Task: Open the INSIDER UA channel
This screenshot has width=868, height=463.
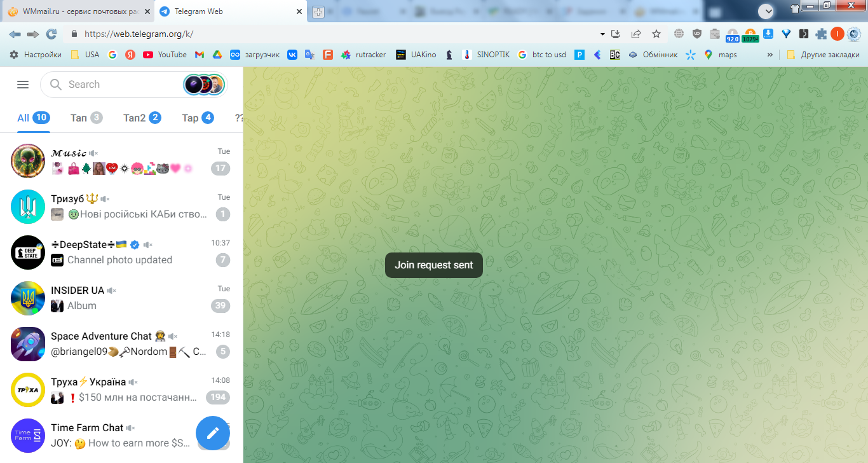Action: click(x=121, y=298)
